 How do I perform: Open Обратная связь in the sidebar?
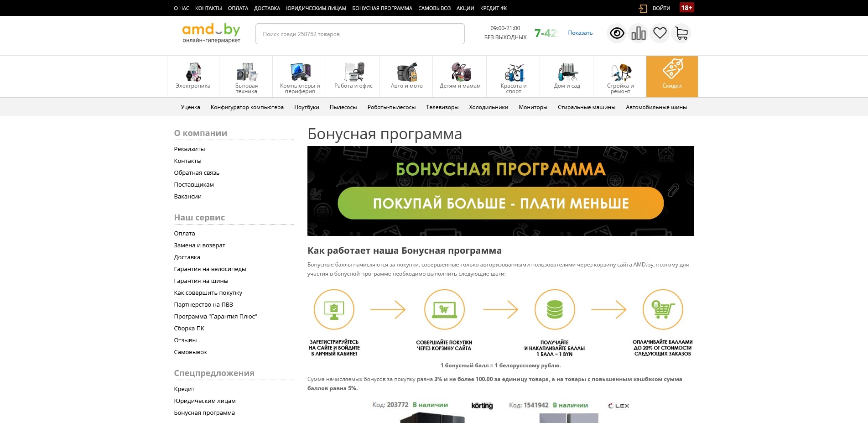197,172
